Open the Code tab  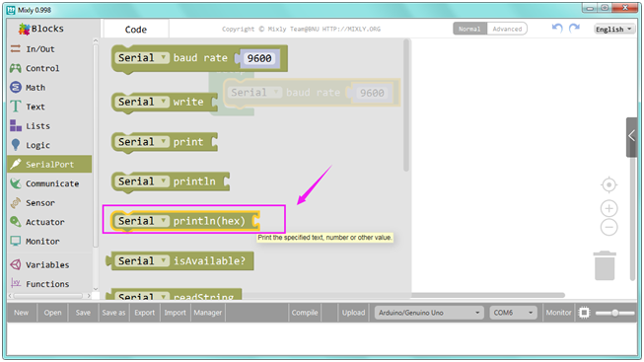pos(136,30)
